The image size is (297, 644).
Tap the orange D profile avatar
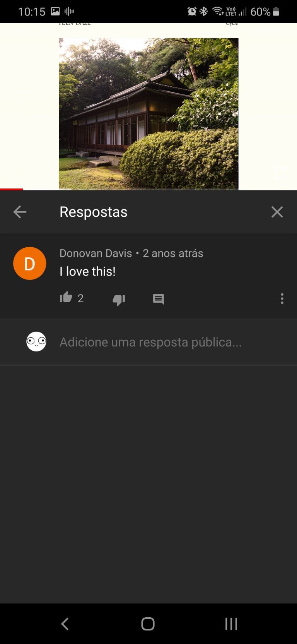click(30, 263)
